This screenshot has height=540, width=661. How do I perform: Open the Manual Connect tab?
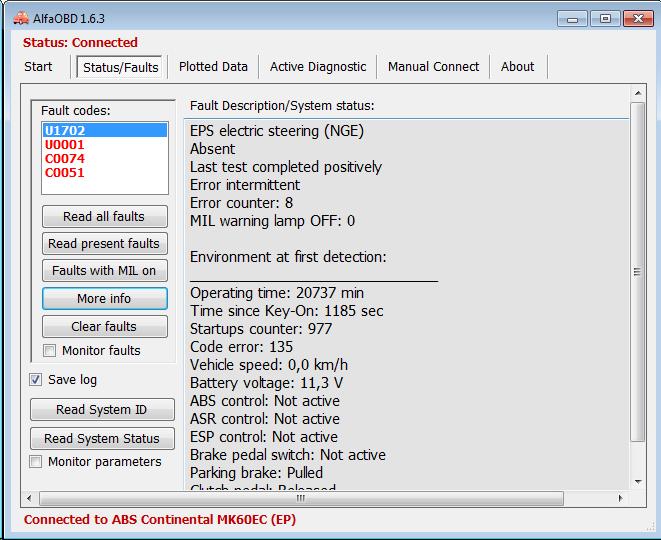[x=433, y=67]
